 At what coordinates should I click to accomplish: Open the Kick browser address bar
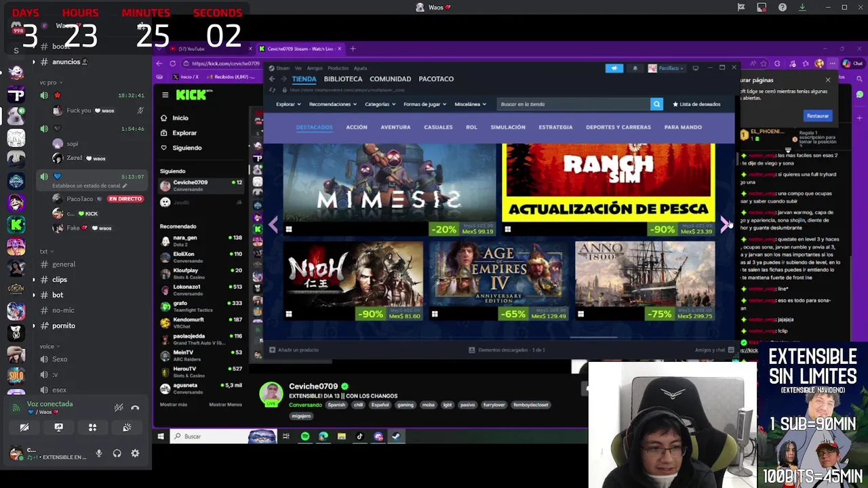point(225,64)
